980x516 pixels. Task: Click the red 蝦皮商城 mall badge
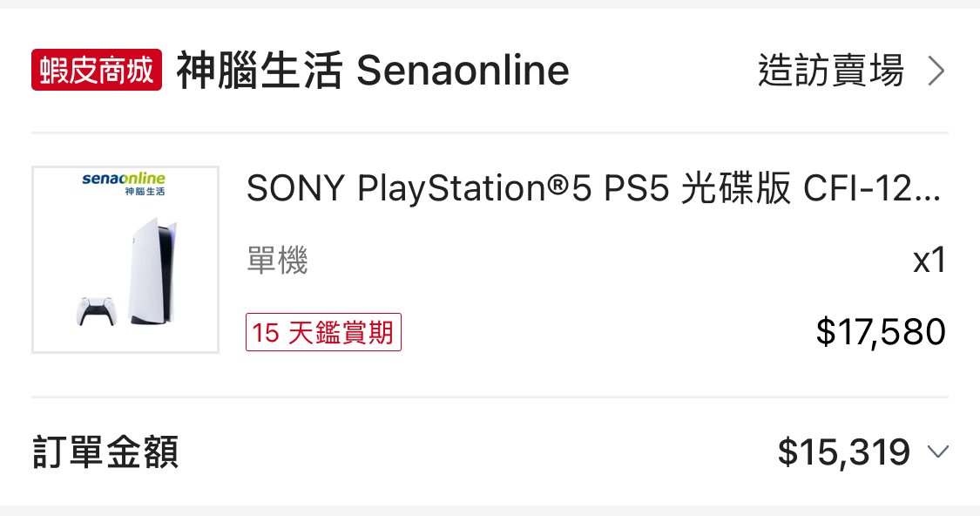(x=97, y=70)
